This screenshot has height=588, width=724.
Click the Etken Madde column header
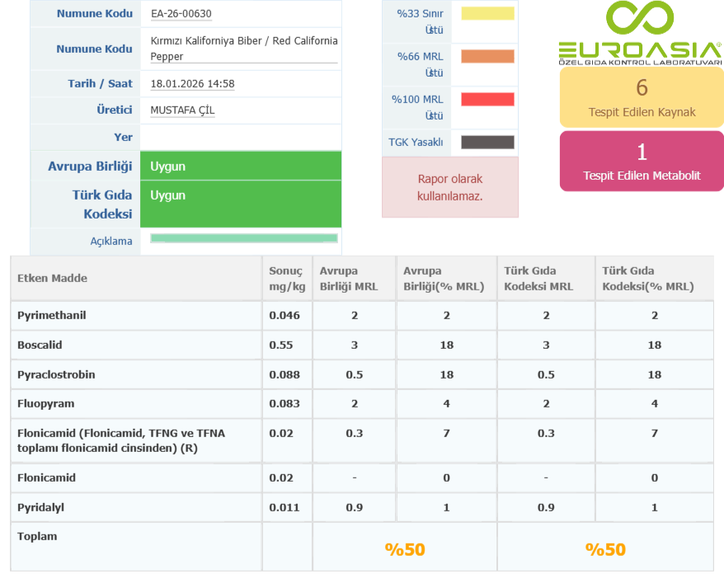[53, 279]
